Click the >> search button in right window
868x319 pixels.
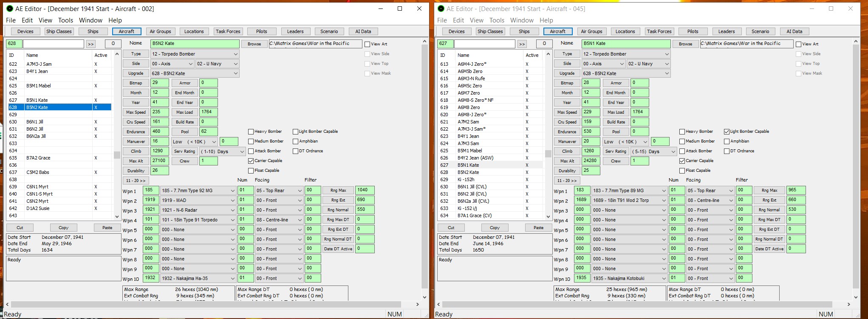[x=522, y=44]
